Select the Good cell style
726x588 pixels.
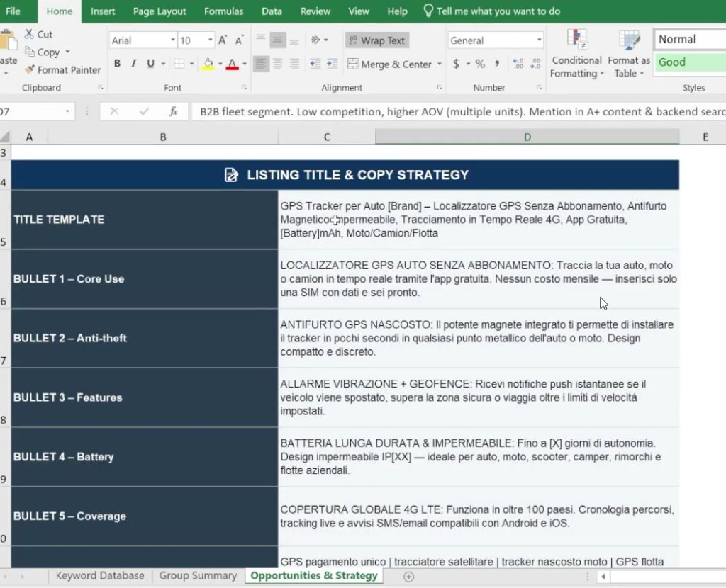689,62
